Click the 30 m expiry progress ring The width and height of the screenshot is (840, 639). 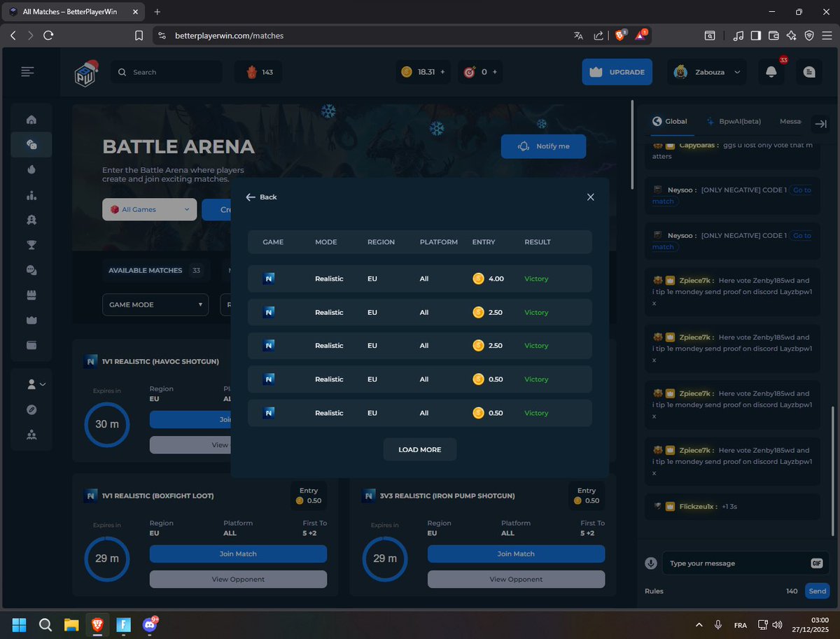(x=106, y=424)
